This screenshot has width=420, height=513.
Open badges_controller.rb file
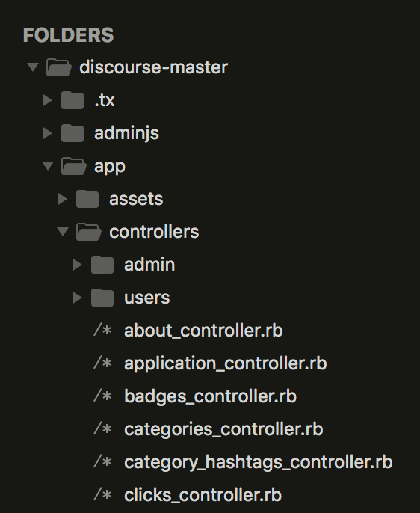tap(210, 396)
